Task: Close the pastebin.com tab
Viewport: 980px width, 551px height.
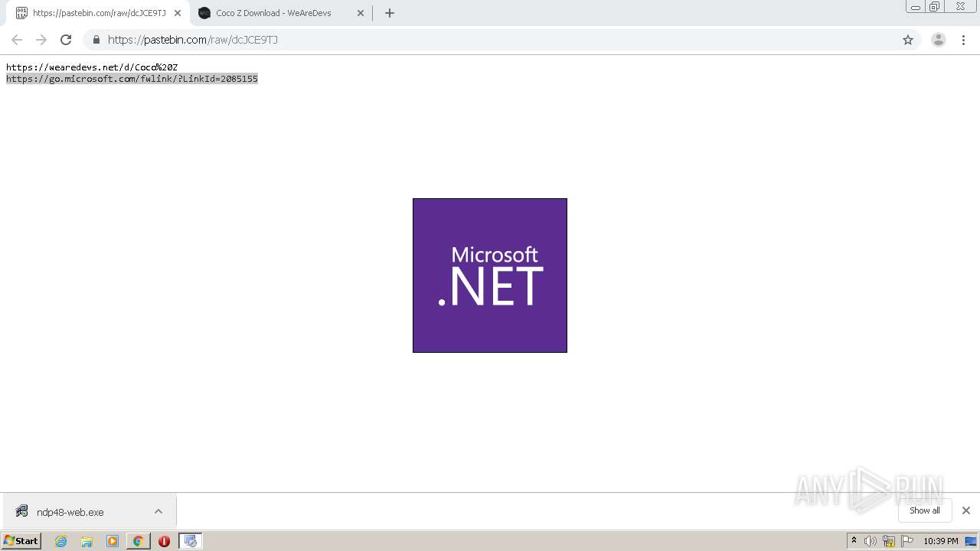Action: [x=178, y=13]
